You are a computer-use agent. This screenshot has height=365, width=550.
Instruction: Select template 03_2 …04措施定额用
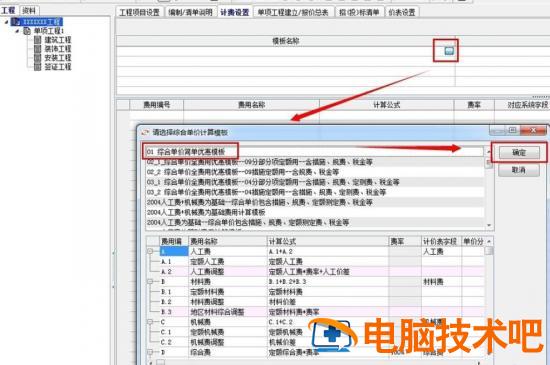315,192
